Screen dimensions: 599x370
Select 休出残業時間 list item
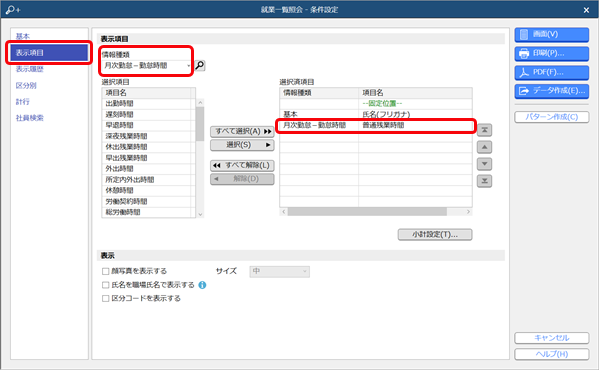tap(148, 147)
